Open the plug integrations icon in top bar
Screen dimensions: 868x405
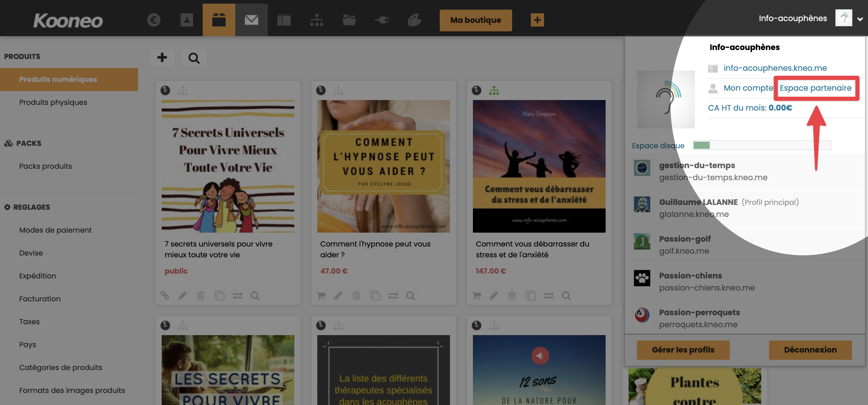coord(382,20)
